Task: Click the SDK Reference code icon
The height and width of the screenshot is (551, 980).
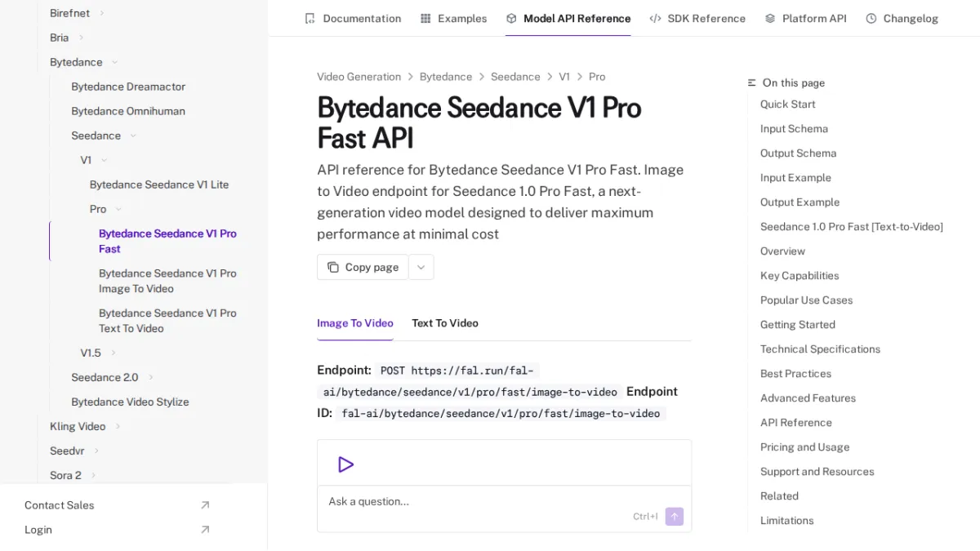Action: (x=655, y=18)
